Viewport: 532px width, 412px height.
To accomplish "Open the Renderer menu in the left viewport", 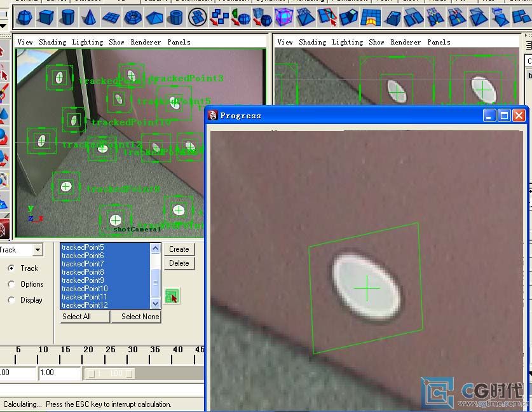I will [x=146, y=42].
